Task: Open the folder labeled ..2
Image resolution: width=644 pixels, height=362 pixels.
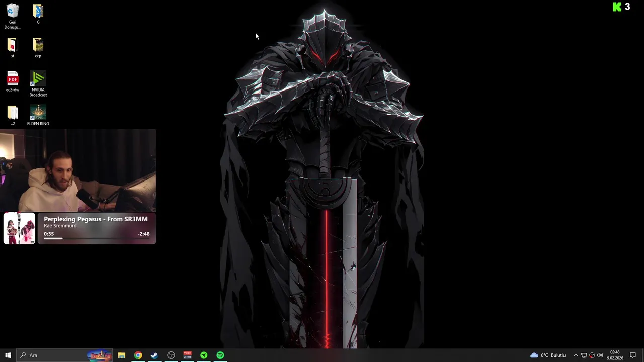Action: (x=13, y=116)
